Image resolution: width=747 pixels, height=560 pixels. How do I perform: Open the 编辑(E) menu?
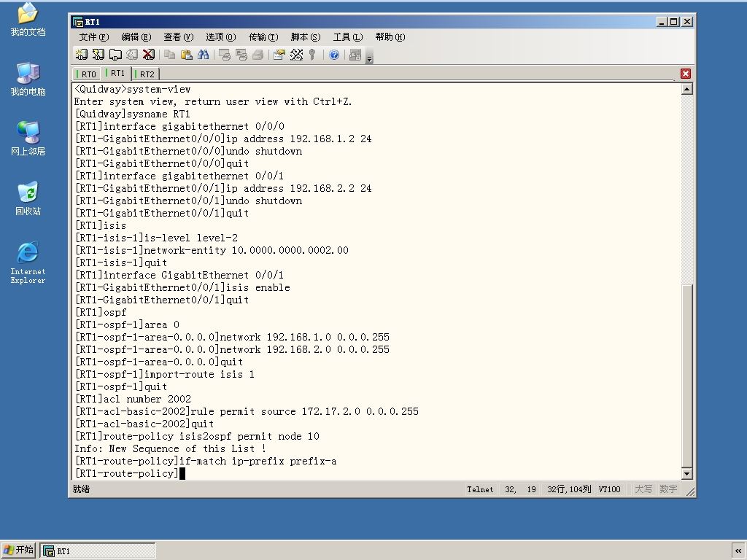(136, 37)
